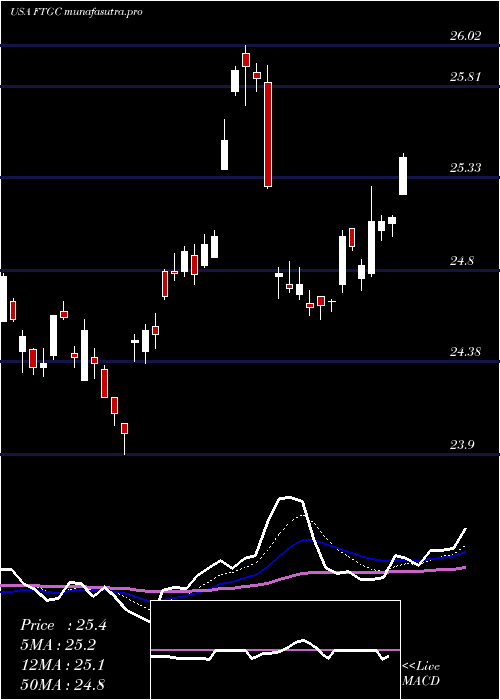500x700 pixels.
Task: Click the 24.8 price level label
Action: coord(462,261)
